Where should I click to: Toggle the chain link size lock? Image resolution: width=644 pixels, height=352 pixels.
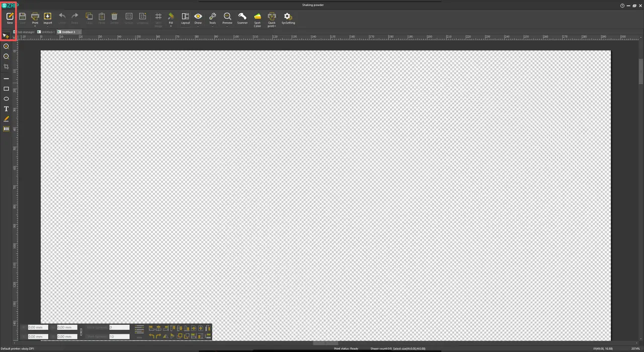(81, 332)
